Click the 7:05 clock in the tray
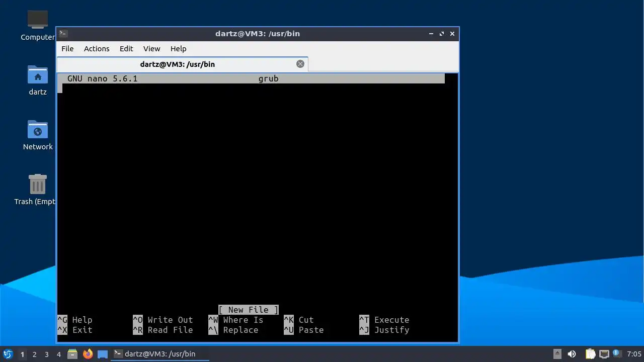The image size is (644, 362). click(x=634, y=354)
